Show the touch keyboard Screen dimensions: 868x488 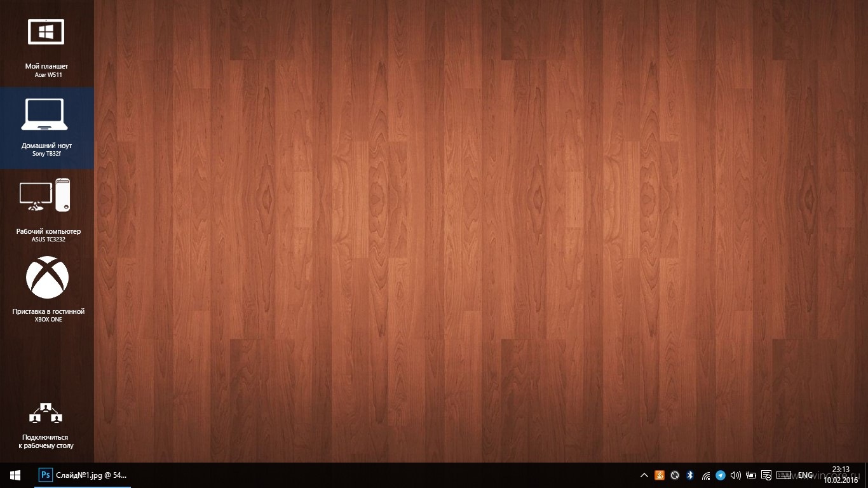783,475
